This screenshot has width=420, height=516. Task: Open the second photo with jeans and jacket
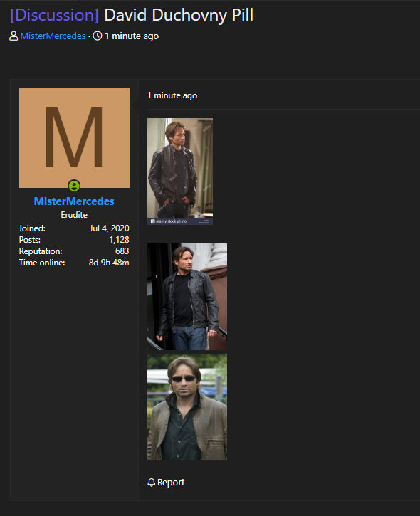(187, 297)
